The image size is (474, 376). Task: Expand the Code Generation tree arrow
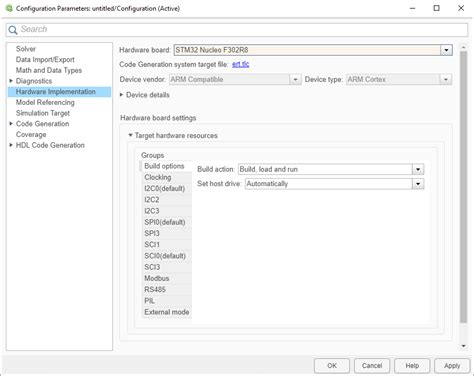[x=11, y=124]
